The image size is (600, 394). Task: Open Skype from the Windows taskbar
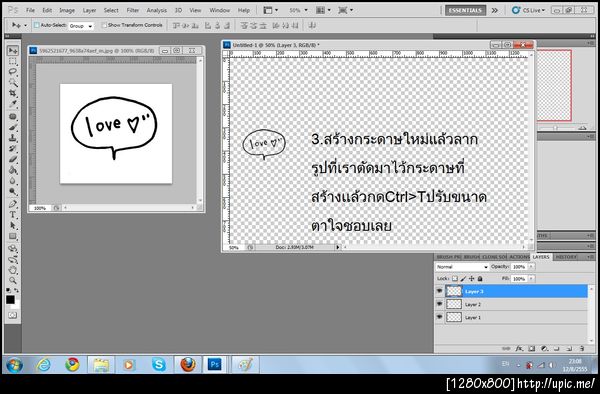tap(158, 365)
